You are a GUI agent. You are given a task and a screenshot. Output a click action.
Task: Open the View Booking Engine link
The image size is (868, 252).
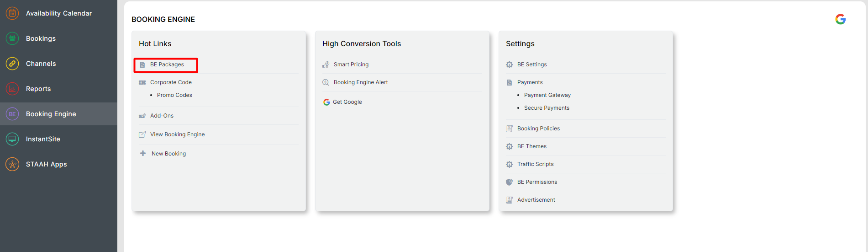pyautogui.click(x=177, y=134)
